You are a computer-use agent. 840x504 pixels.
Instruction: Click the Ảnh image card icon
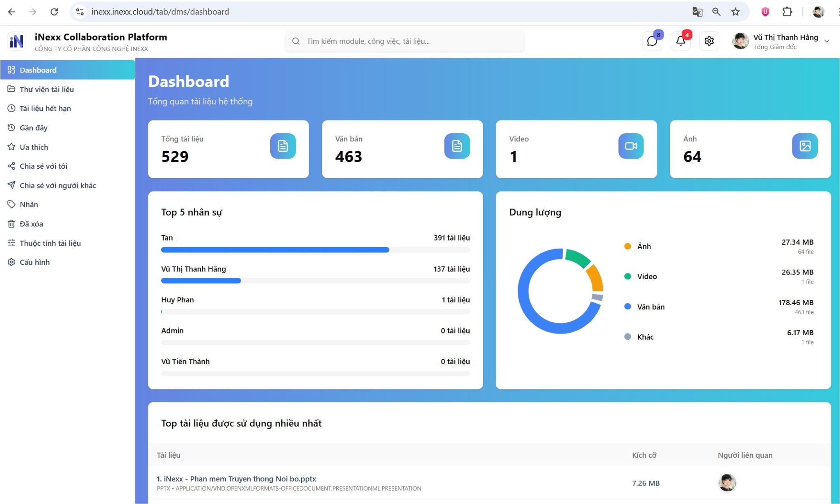805,145
